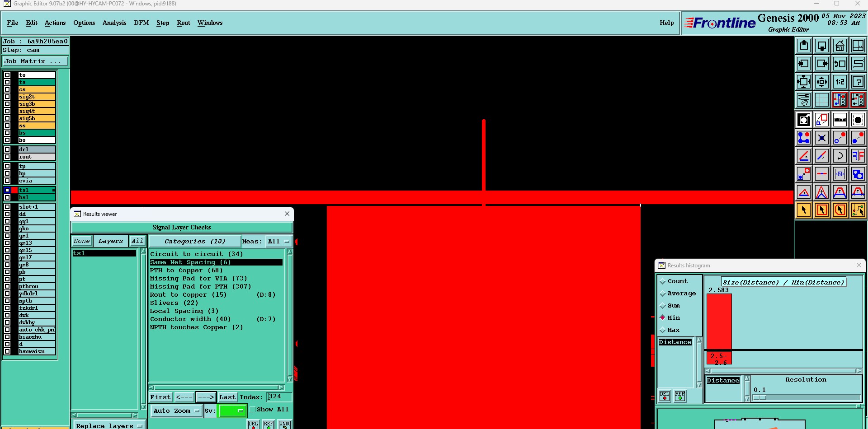Toggle display box of drl layer
The width and height of the screenshot is (868, 429).
coord(7,149)
